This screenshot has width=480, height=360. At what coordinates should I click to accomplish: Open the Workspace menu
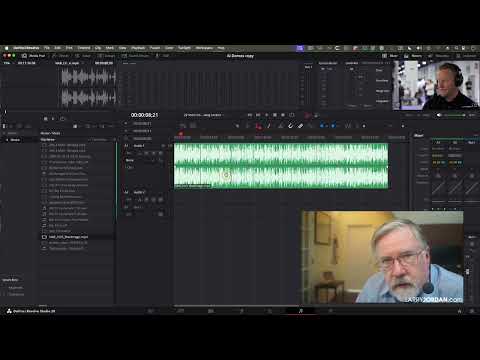tap(204, 48)
